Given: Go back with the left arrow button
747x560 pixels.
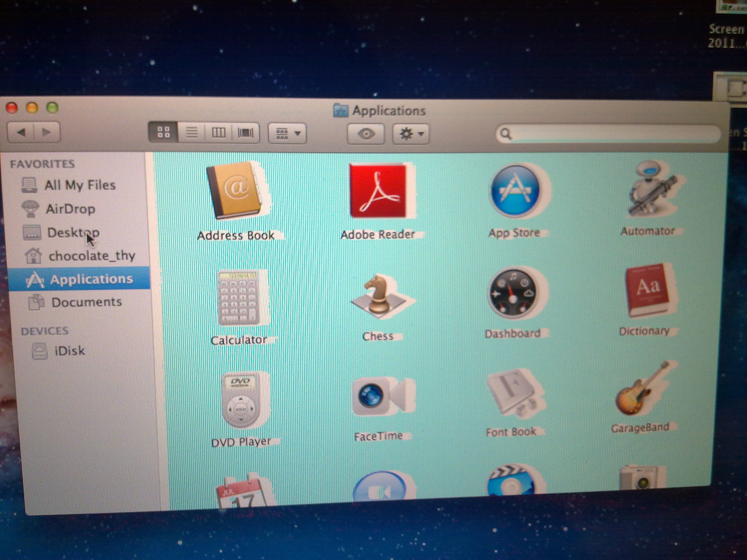Looking at the screenshot, I should [21, 132].
